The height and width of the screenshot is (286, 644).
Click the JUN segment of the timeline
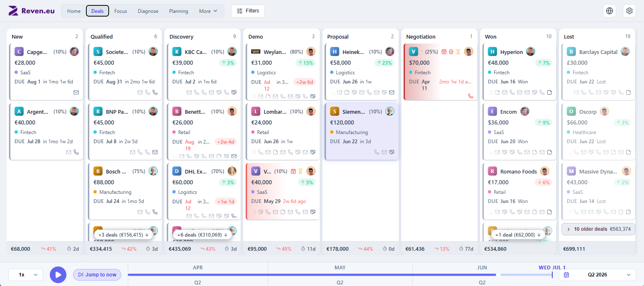[x=482, y=268]
